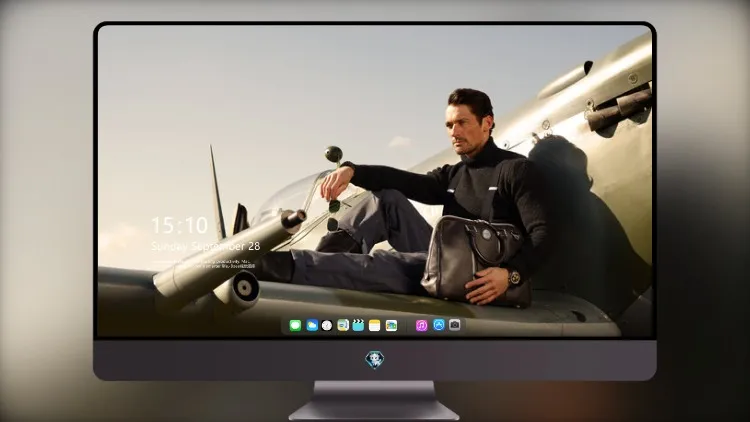Open the fourth dock icon with the document image
The image size is (750, 422).
click(x=343, y=326)
